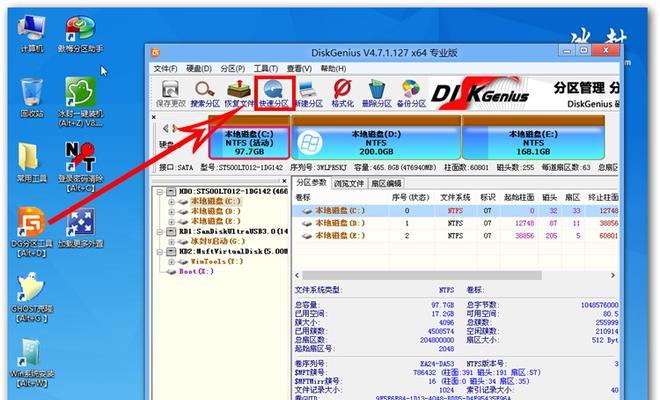Select 本地磁盘(E:) label in the disk tree

point(216,221)
